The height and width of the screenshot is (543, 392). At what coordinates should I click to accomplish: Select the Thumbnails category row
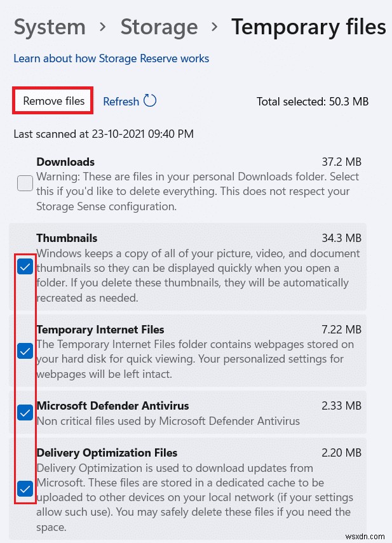point(67,238)
